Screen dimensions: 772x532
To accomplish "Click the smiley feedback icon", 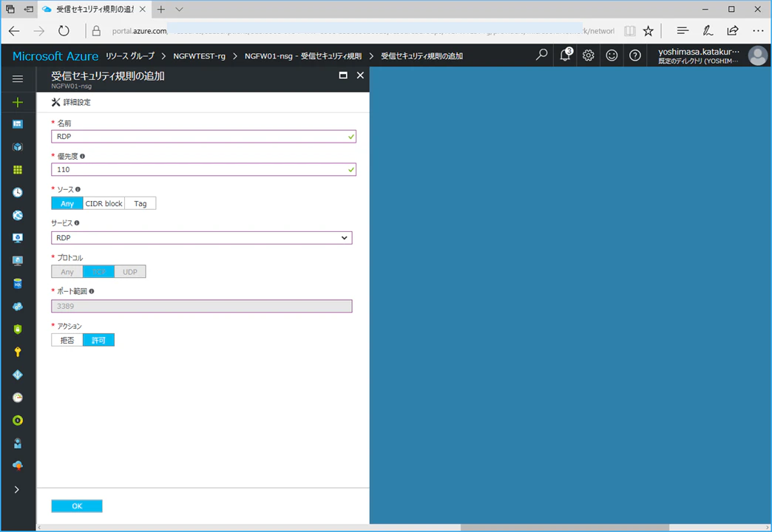I will pyautogui.click(x=612, y=55).
